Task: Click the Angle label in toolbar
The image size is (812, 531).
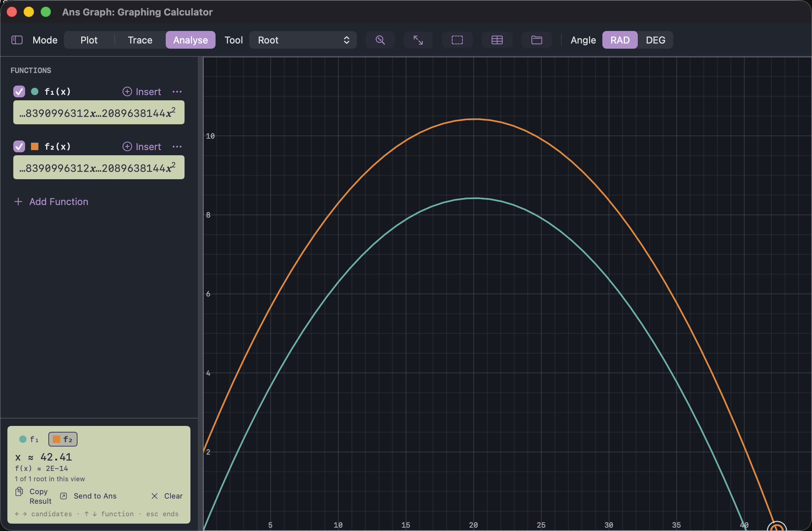Action: [583, 40]
